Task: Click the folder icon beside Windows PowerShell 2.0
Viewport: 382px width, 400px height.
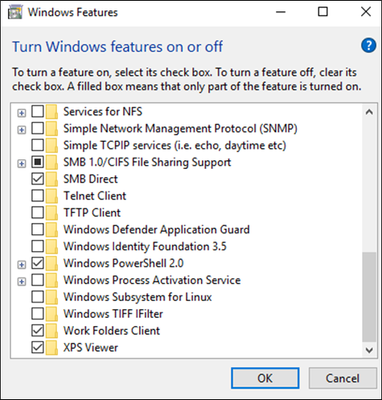Action: tap(52, 263)
